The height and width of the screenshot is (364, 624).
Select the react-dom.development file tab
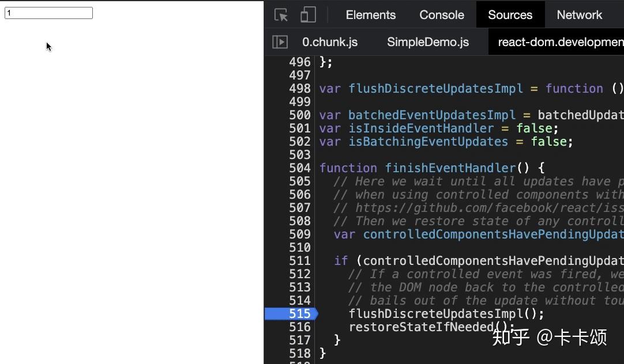tap(557, 41)
